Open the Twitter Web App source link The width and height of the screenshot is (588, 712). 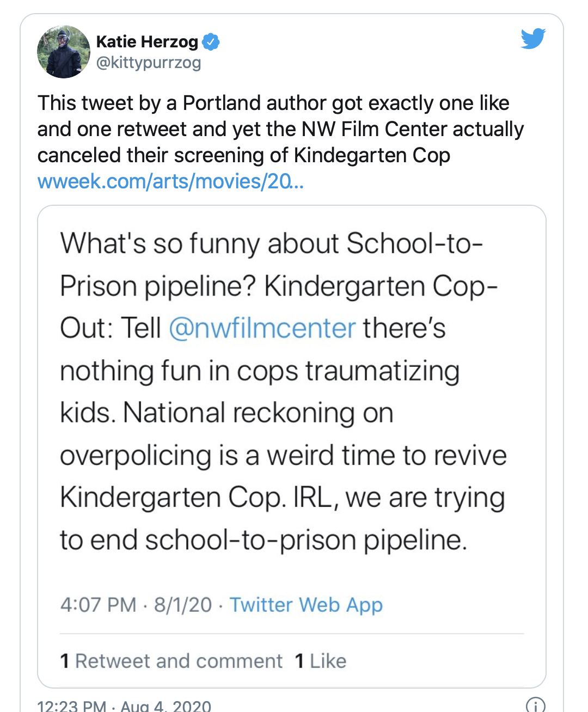pos(306,605)
